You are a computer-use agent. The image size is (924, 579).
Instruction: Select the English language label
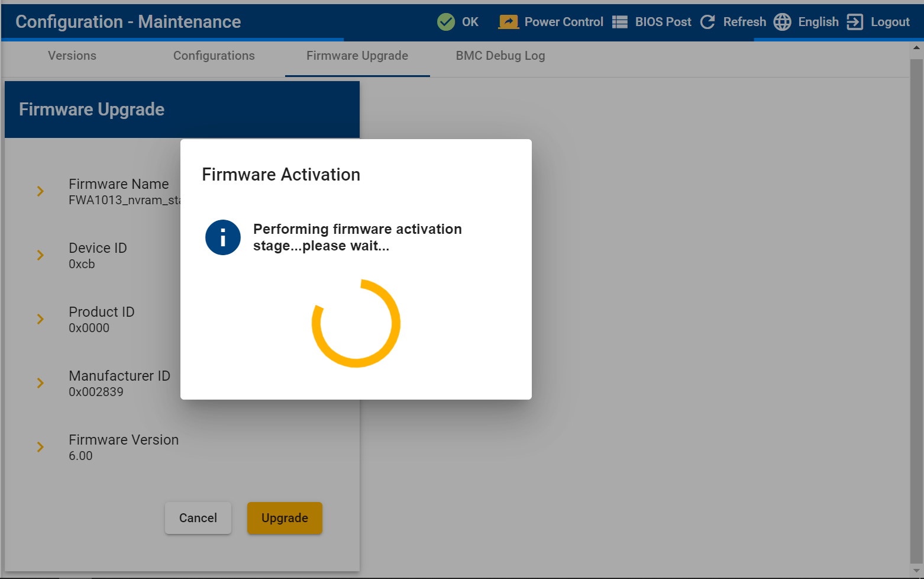point(818,22)
